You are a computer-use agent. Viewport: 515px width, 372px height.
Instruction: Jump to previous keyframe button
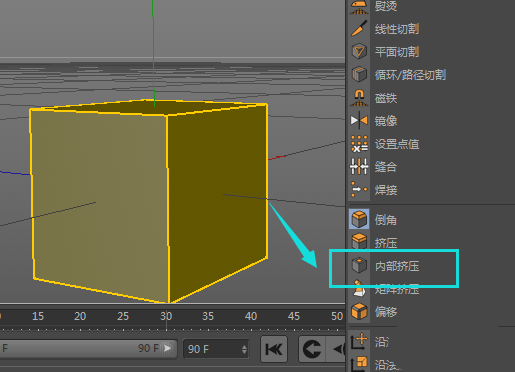(x=312, y=349)
